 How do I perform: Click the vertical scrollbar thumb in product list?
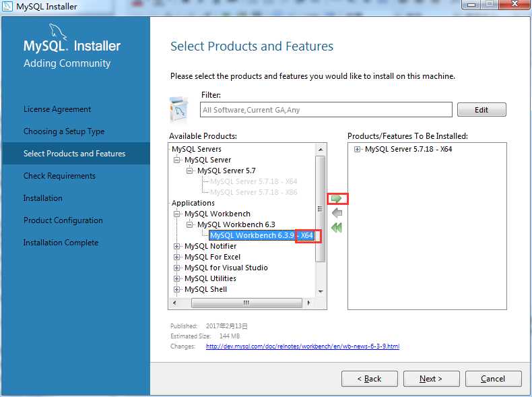(320, 209)
